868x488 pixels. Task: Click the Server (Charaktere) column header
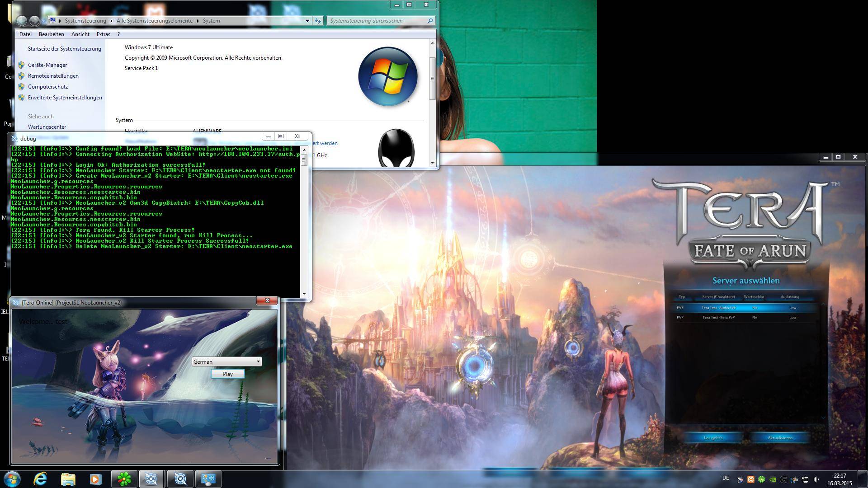pyautogui.click(x=718, y=297)
